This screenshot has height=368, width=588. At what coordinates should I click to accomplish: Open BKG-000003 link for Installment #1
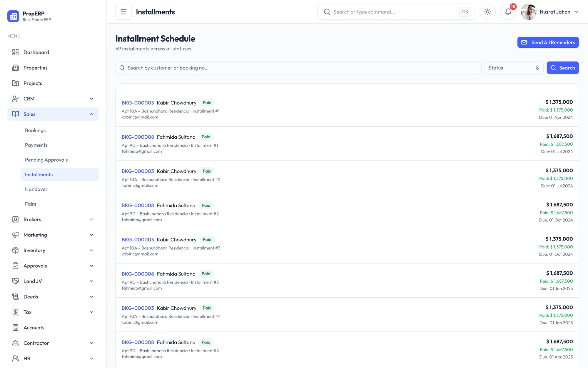point(138,103)
